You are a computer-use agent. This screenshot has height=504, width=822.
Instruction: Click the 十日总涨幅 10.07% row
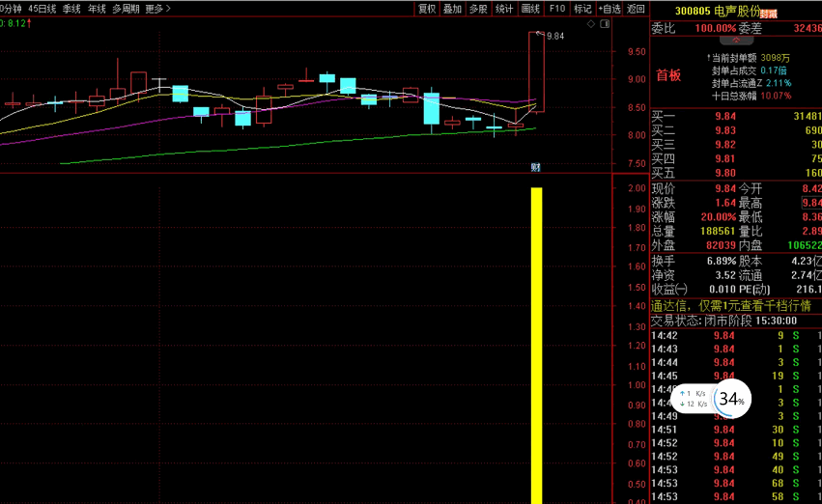coord(751,96)
